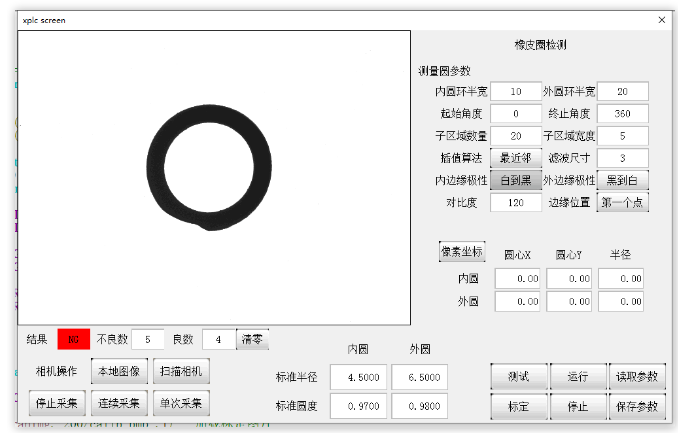This screenshot has height=433, width=678.
Task: Click the 标定 calibration button
Action: [x=519, y=406]
